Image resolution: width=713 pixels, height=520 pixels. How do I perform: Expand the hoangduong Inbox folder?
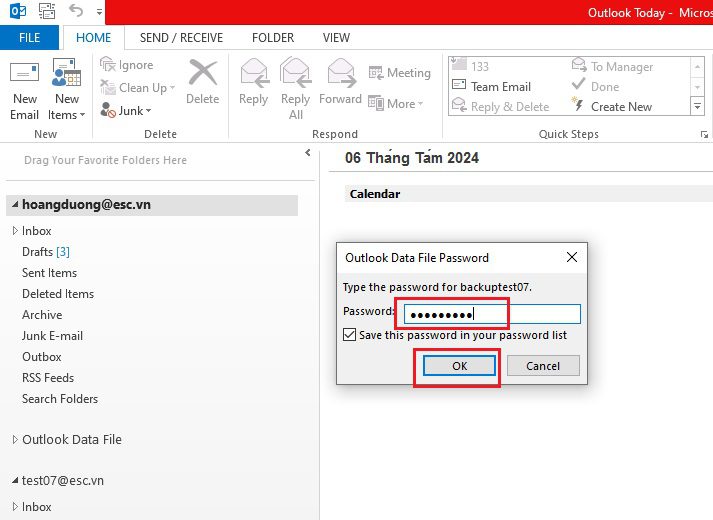point(15,230)
